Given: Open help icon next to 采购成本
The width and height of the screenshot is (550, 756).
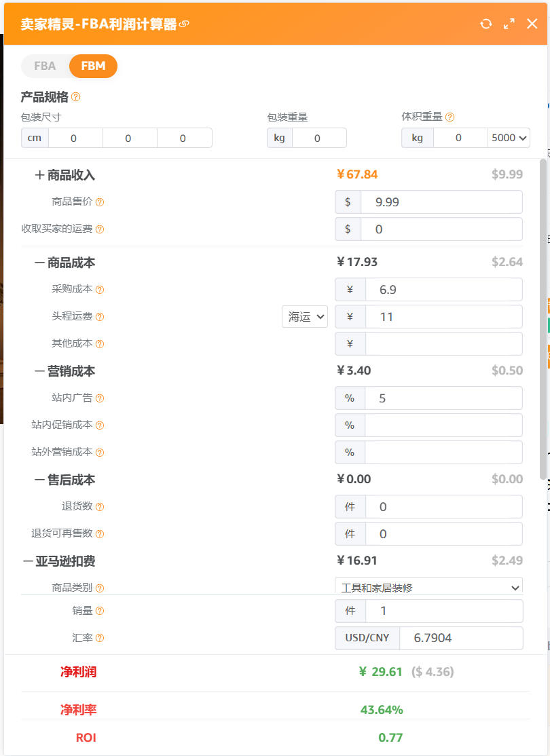Looking at the screenshot, I should pos(99,289).
